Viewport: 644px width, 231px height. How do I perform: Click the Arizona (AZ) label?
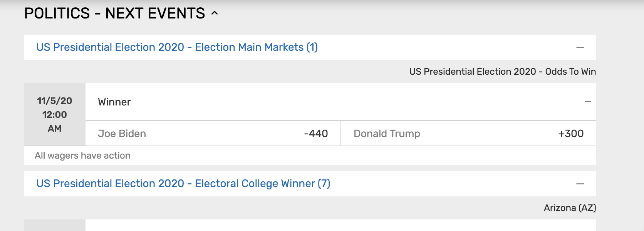click(x=570, y=208)
